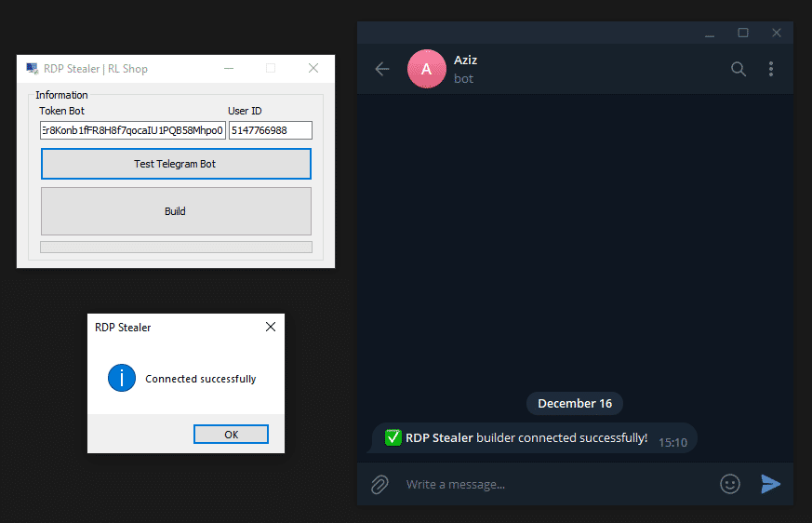Click the Build button

click(x=176, y=211)
